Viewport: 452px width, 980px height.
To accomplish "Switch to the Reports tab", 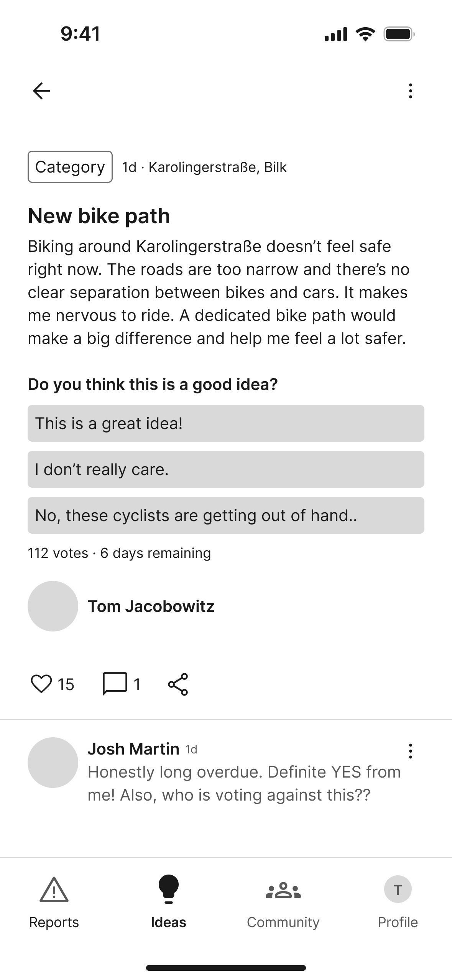I will coord(54,902).
